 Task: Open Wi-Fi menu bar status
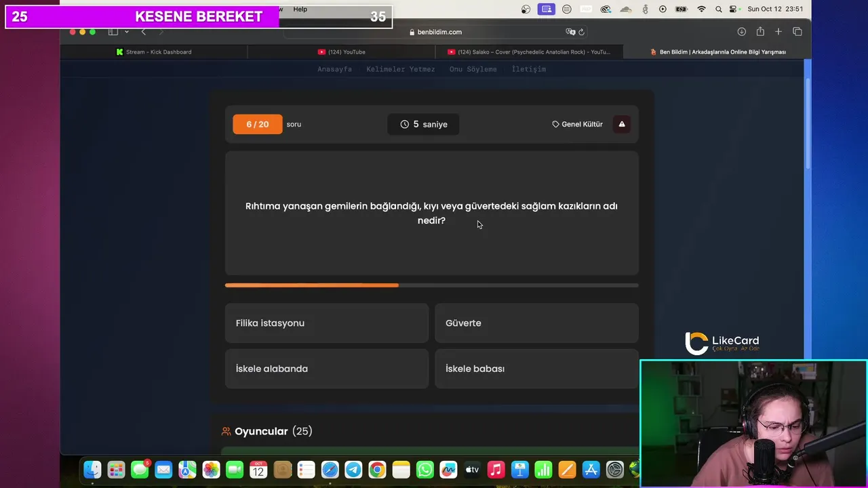coord(701,9)
